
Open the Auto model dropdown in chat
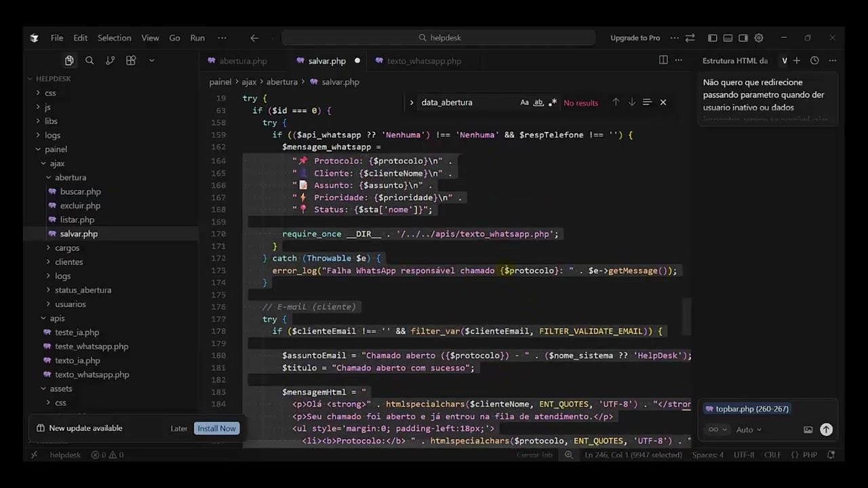click(x=749, y=430)
